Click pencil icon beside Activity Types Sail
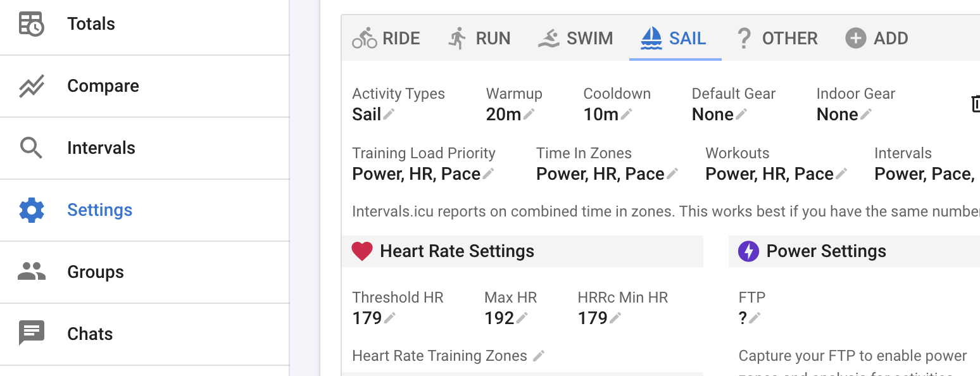The height and width of the screenshot is (376, 980). pyautogui.click(x=389, y=114)
